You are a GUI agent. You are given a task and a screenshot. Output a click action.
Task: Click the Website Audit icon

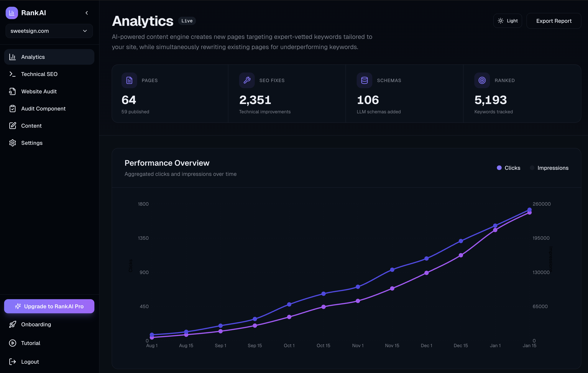[13, 91]
